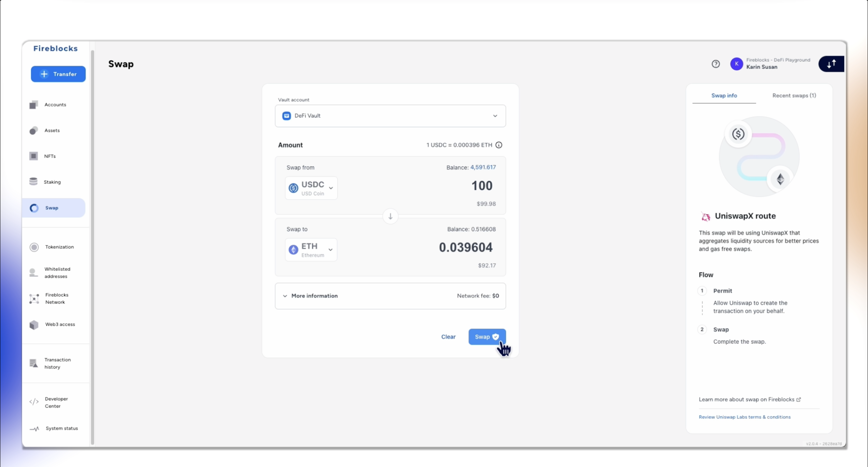Check System status
This screenshot has width=868, height=467.
pyautogui.click(x=62, y=428)
